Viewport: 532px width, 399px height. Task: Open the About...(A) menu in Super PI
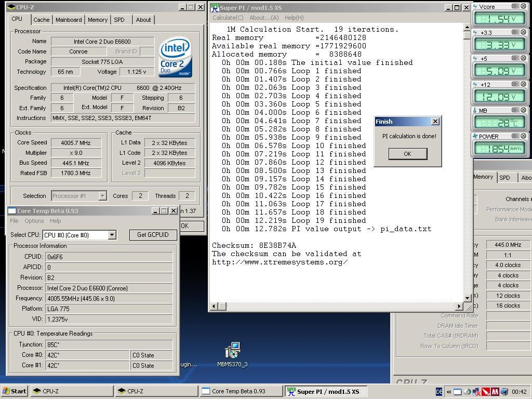(x=264, y=18)
